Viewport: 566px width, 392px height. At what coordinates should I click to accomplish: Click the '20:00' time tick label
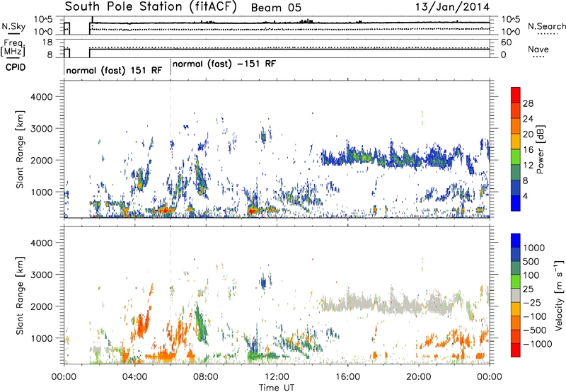(x=419, y=377)
